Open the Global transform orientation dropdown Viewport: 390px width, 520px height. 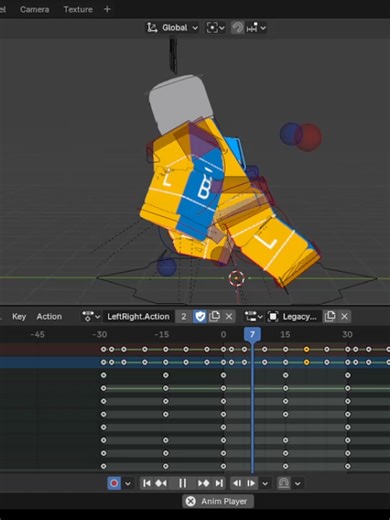coord(172,28)
